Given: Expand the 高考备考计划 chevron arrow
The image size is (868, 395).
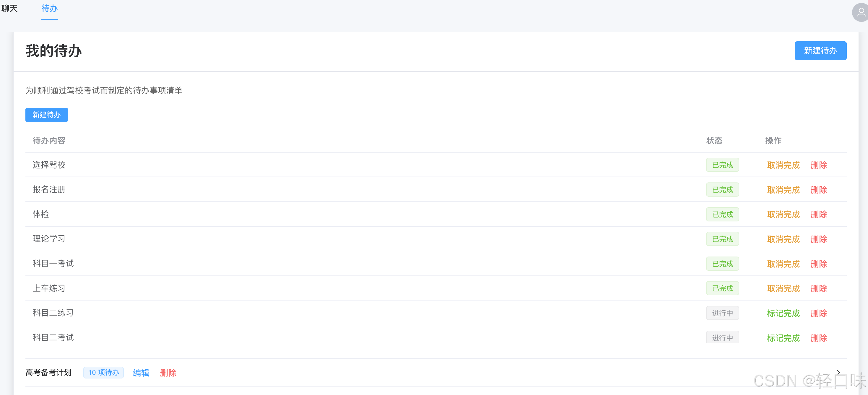Looking at the screenshot, I should (x=838, y=372).
